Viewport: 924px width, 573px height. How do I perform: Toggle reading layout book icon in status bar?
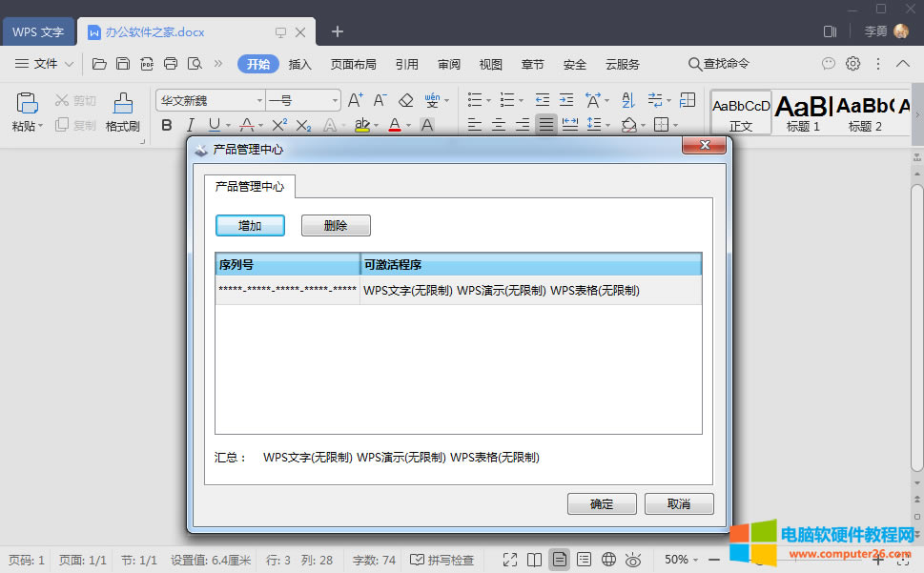pyautogui.click(x=535, y=560)
